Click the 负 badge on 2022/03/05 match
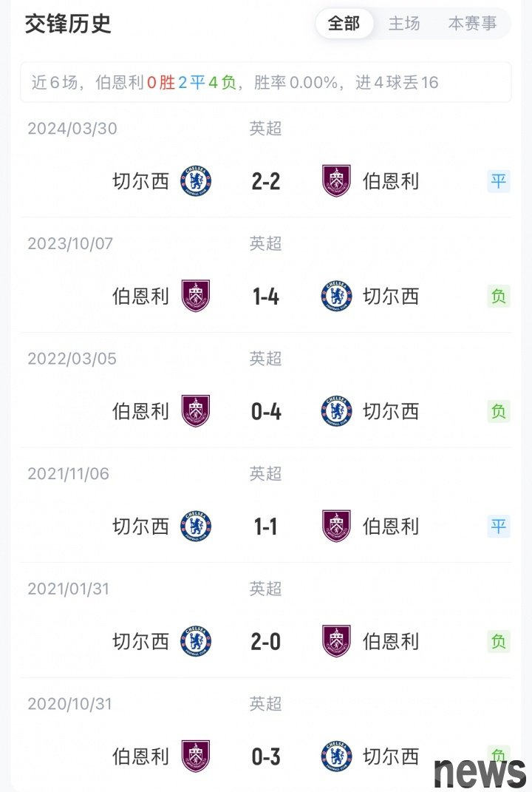The image size is (532, 792). (x=499, y=411)
